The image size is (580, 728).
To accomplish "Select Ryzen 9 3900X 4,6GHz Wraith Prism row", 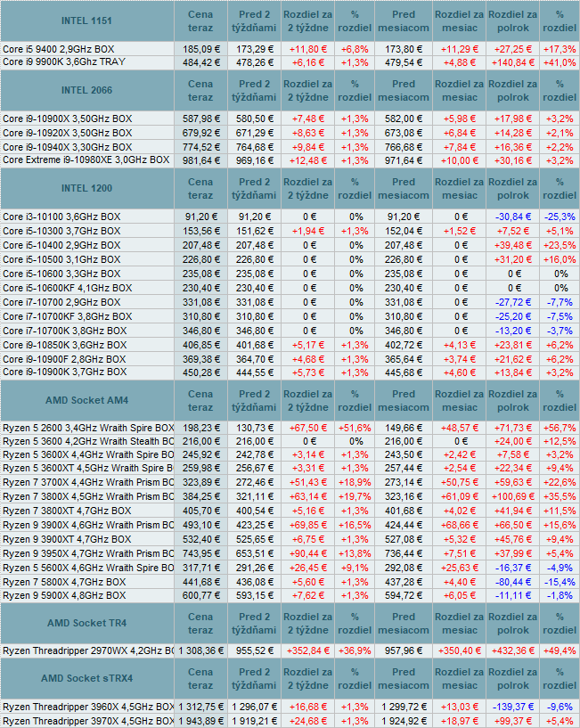I will pos(88,525).
